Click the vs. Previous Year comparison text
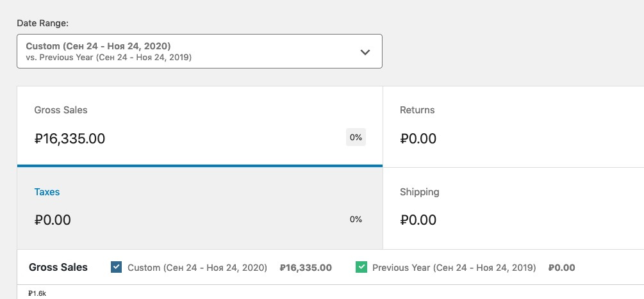This screenshot has height=299, width=644. [108, 58]
